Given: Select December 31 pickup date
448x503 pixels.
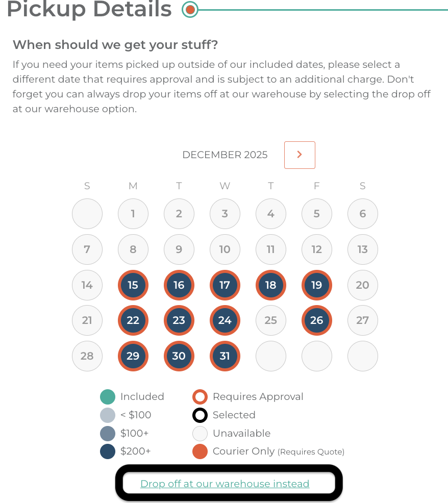Looking at the screenshot, I should pos(225,356).
